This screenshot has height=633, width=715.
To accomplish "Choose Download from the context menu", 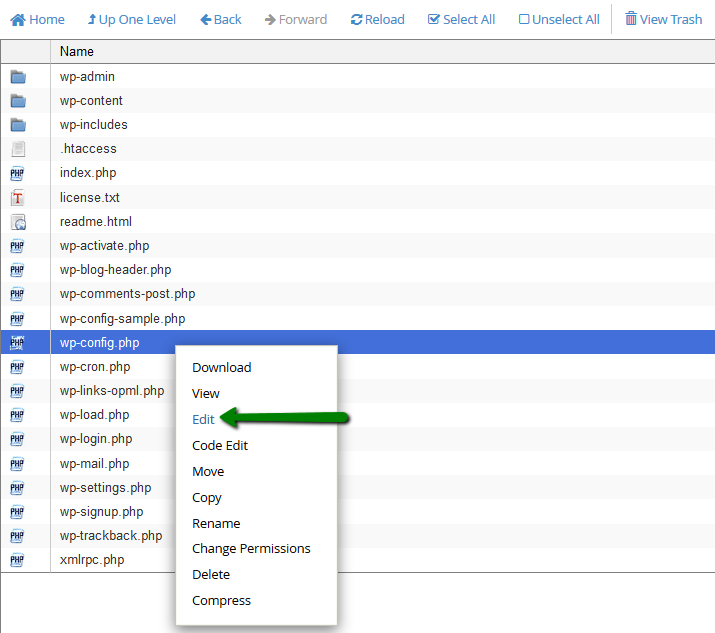I will tap(222, 368).
